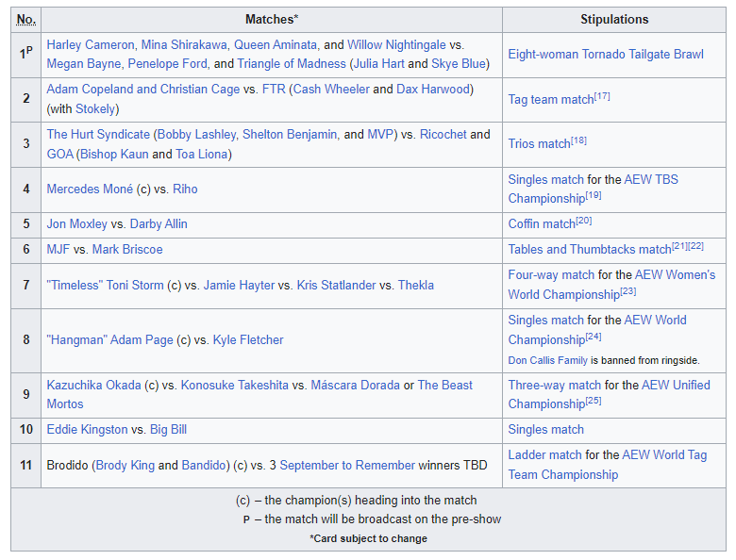The image size is (736, 560).
Task: Open Singles match link in TBS Championship row
Action: (546, 179)
